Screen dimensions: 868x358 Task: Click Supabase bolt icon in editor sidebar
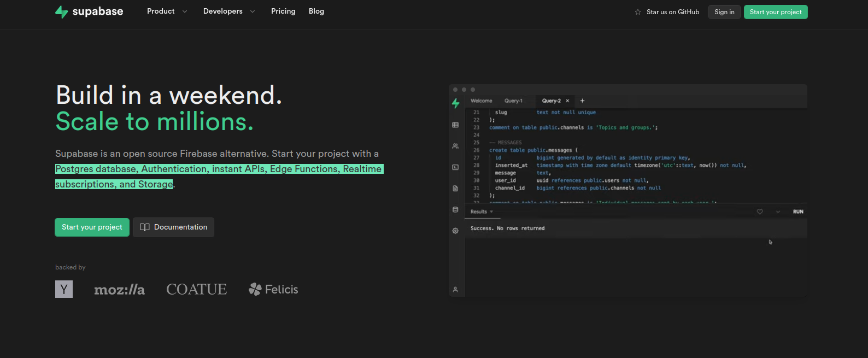coord(456,103)
